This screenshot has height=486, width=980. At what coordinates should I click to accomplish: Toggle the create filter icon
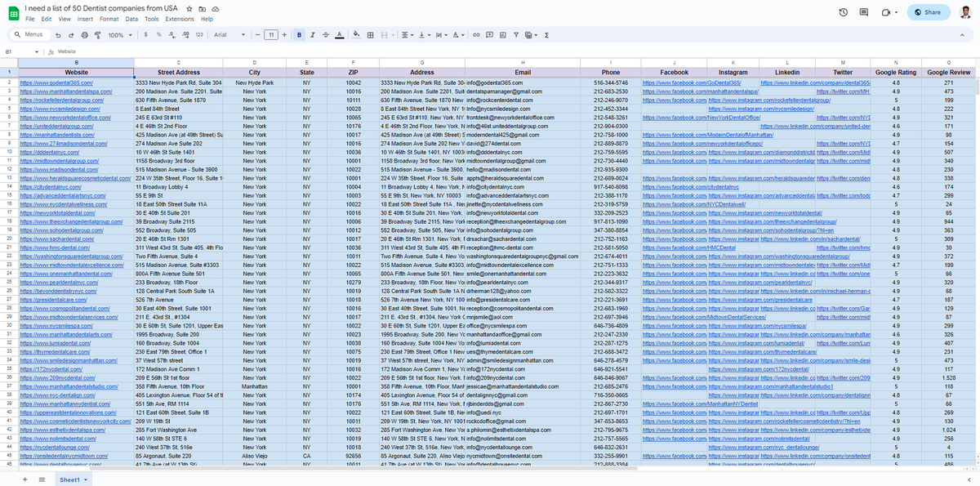[x=516, y=35]
